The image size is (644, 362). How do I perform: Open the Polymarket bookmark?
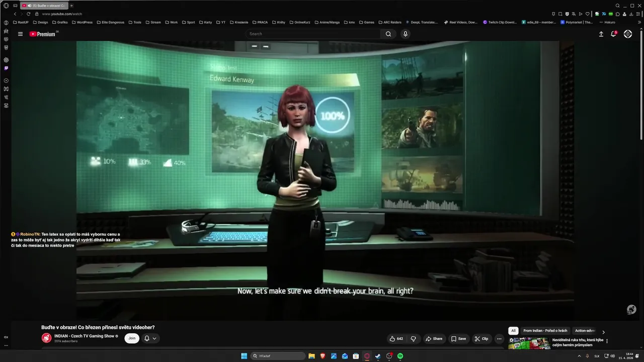coord(577,22)
